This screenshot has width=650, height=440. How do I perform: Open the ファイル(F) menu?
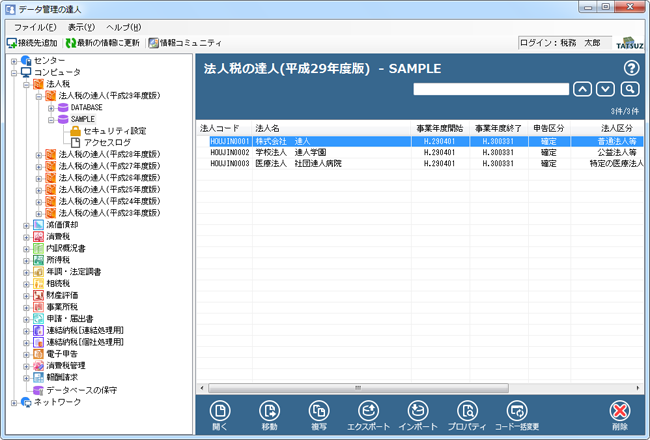coord(35,27)
